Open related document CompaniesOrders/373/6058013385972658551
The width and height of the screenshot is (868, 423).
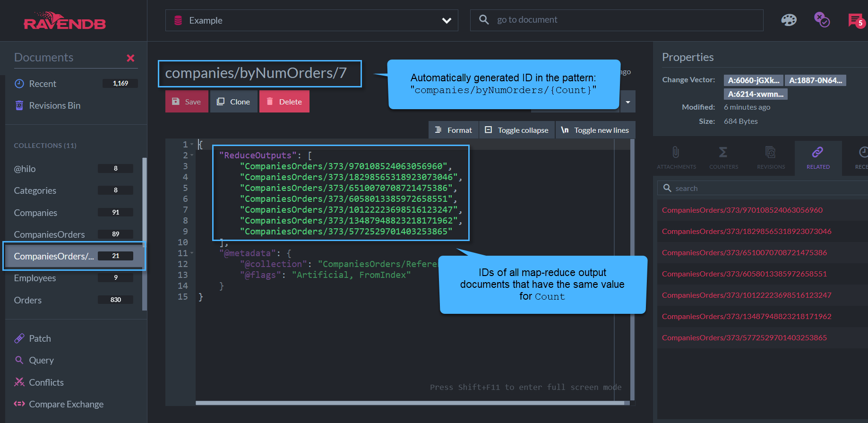coord(744,274)
